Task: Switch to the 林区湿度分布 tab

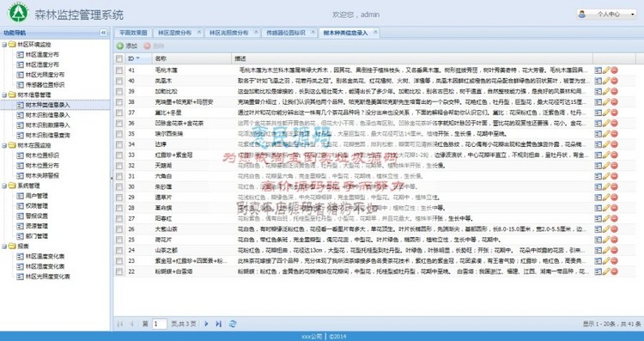Action: (x=174, y=33)
